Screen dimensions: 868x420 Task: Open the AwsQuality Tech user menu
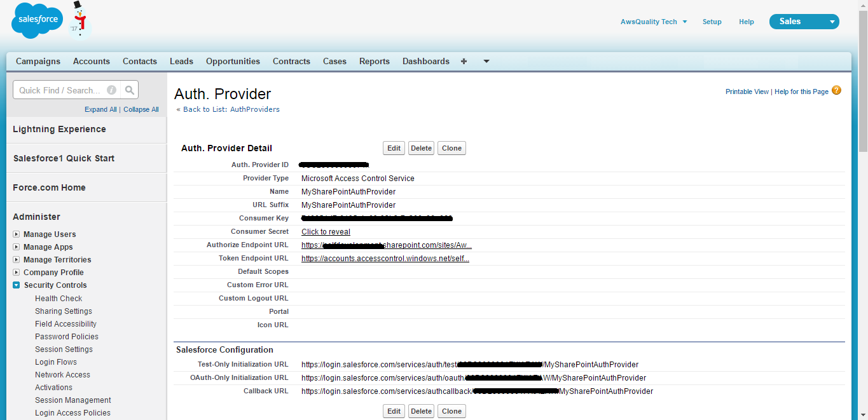coord(654,22)
